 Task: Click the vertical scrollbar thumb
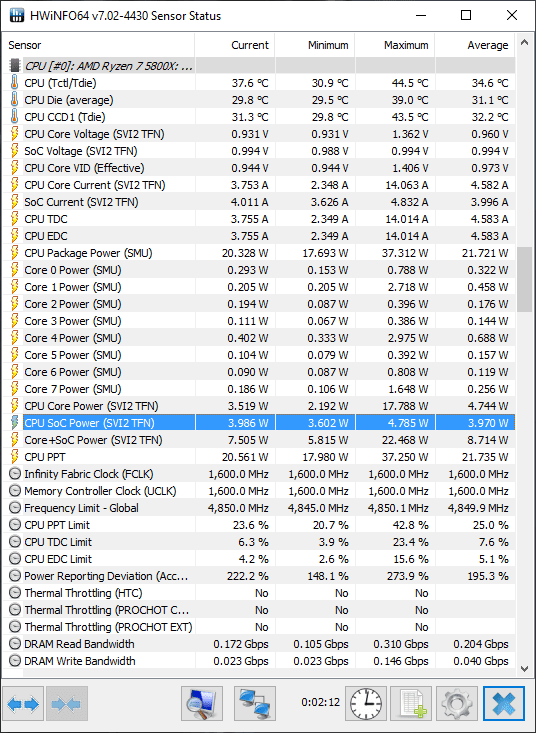point(525,280)
